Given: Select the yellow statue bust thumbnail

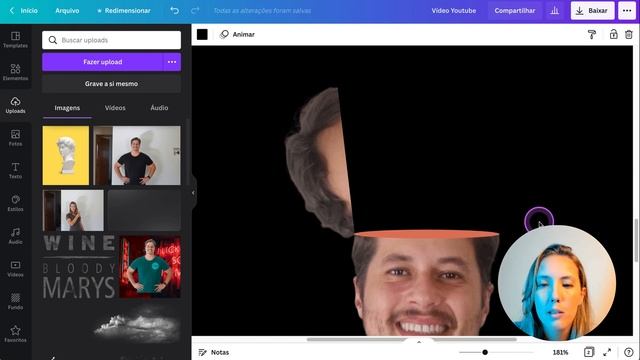Looking at the screenshot, I should coord(66,156).
